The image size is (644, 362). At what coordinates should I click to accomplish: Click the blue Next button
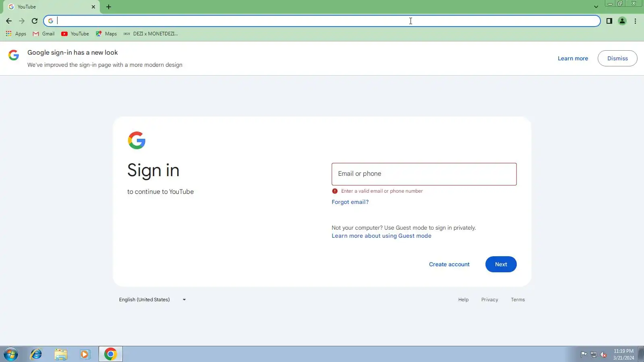click(x=501, y=264)
